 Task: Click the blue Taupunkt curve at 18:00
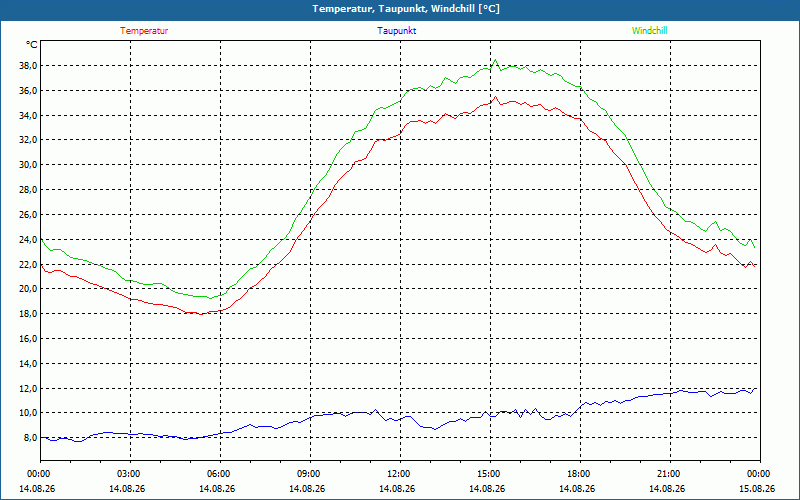pos(581,407)
